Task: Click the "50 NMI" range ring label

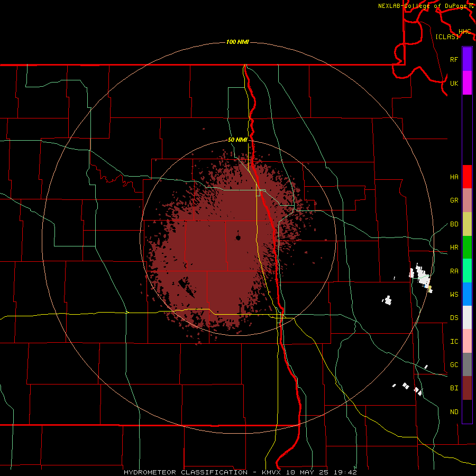Action: pyautogui.click(x=237, y=140)
